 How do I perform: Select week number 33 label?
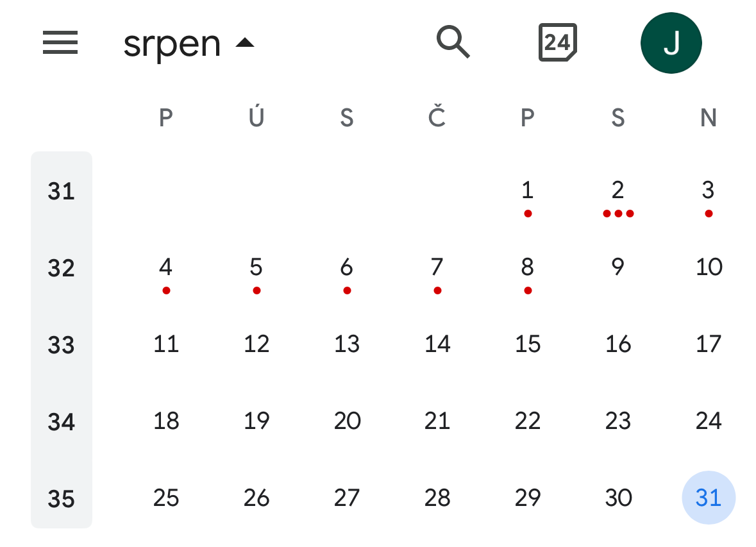tap(61, 345)
